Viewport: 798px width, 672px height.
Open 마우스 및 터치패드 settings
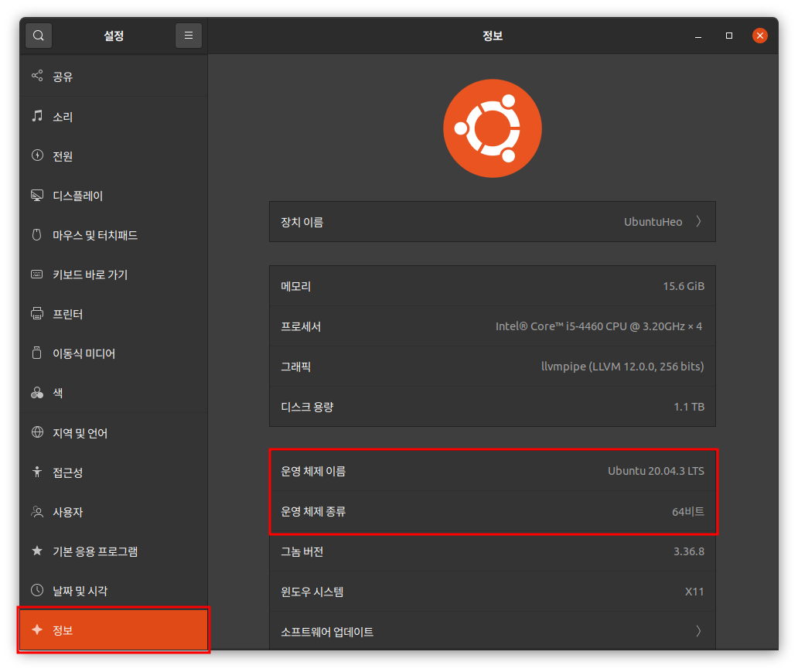114,235
